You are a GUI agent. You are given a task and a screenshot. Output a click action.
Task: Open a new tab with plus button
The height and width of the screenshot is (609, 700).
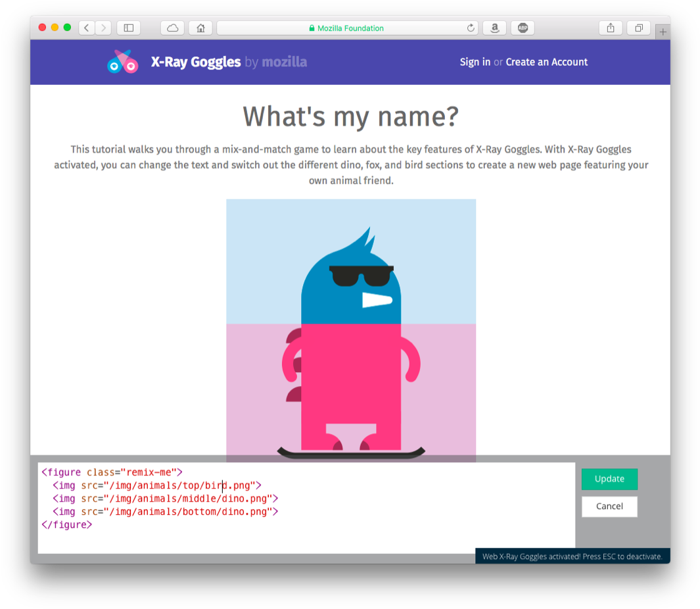click(x=663, y=32)
